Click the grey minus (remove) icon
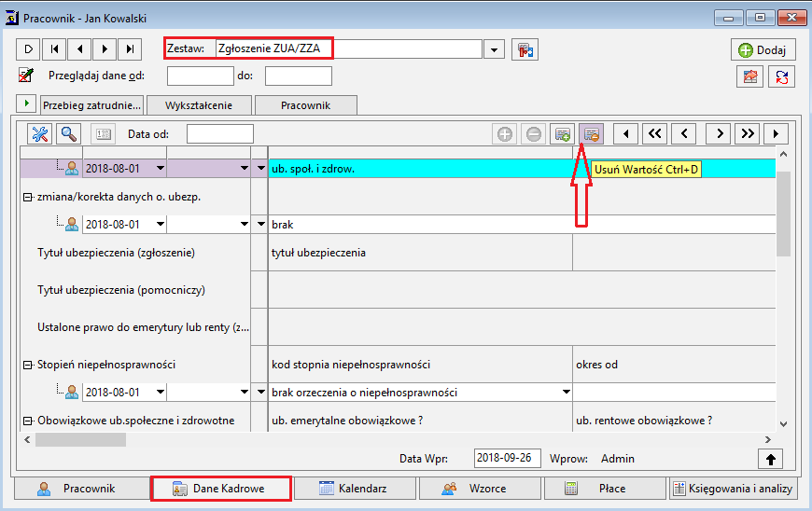812x511 pixels. pyautogui.click(x=533, y=134)
